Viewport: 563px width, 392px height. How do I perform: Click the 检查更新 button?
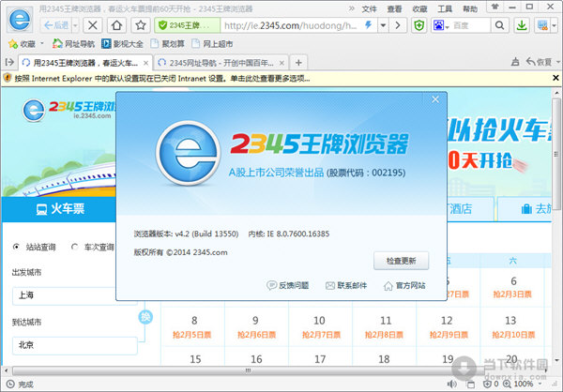401,261
